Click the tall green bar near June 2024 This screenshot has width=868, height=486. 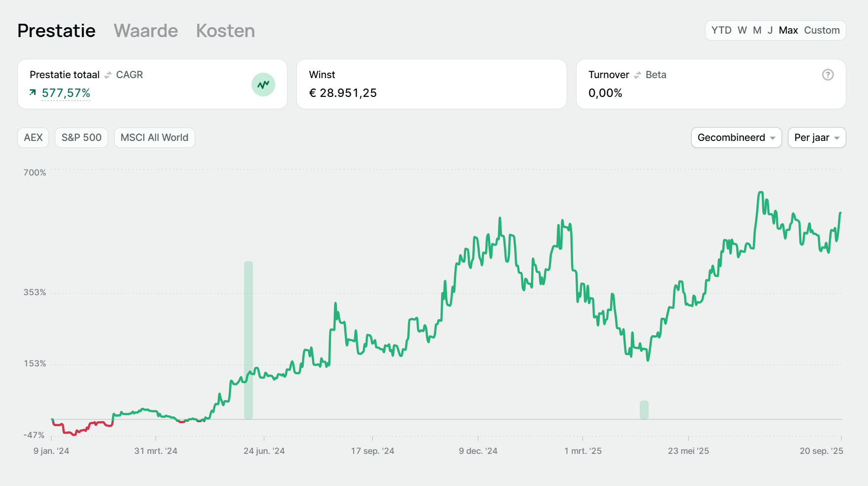[x=248, y=340]
